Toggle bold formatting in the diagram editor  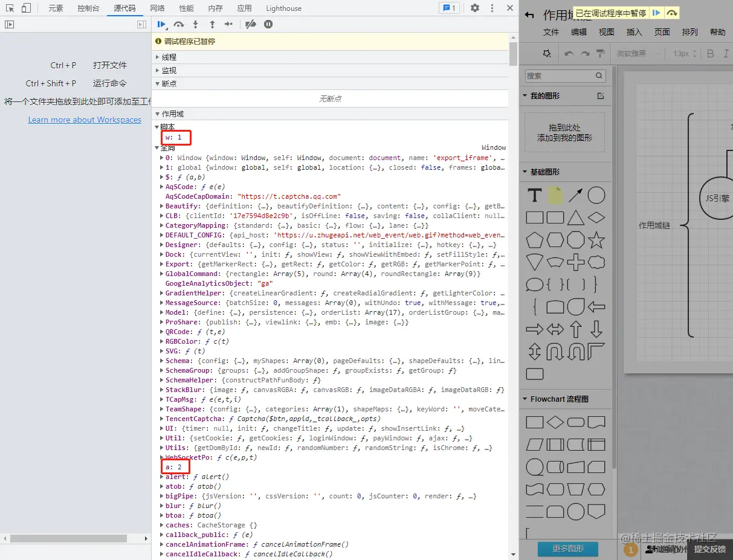[x=710, y=54]
